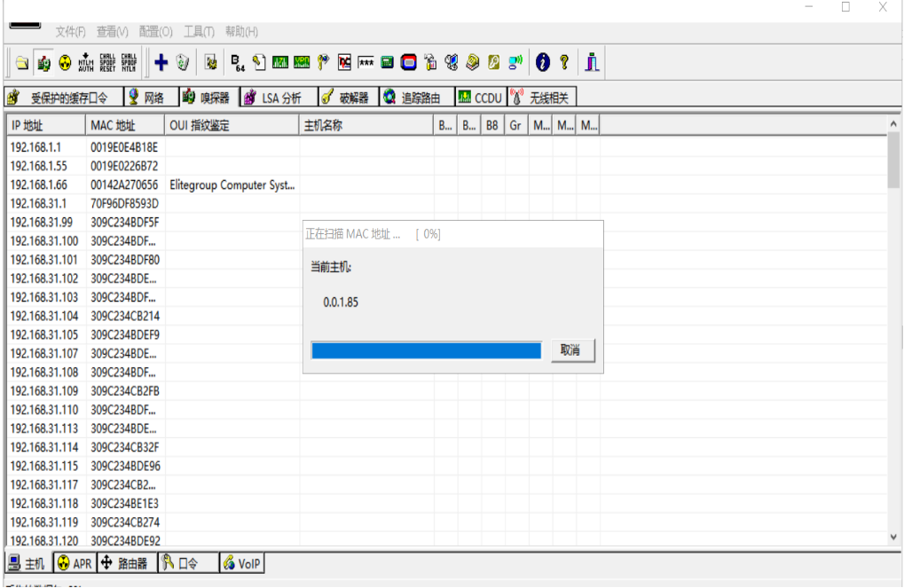Click the padlock bottle toolbar icon
Image resolution: width=904 pixels, height=588 pixels.
pyautogui.click(x=430, y=62)
